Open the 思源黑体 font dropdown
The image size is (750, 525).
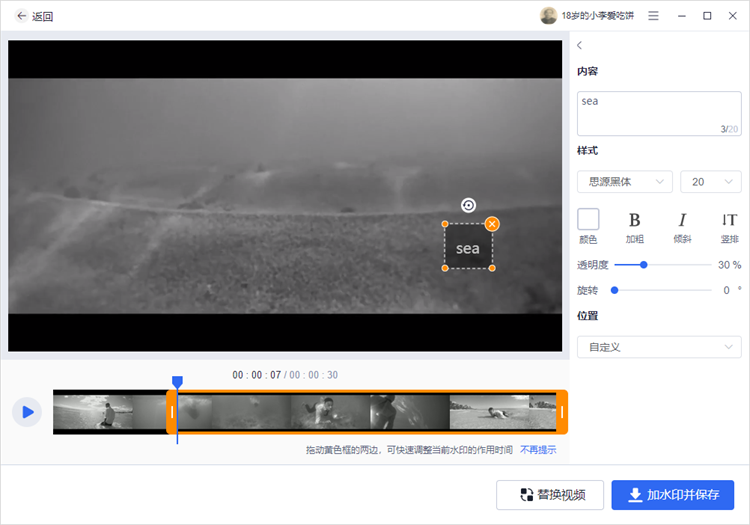tap(625, 182)
